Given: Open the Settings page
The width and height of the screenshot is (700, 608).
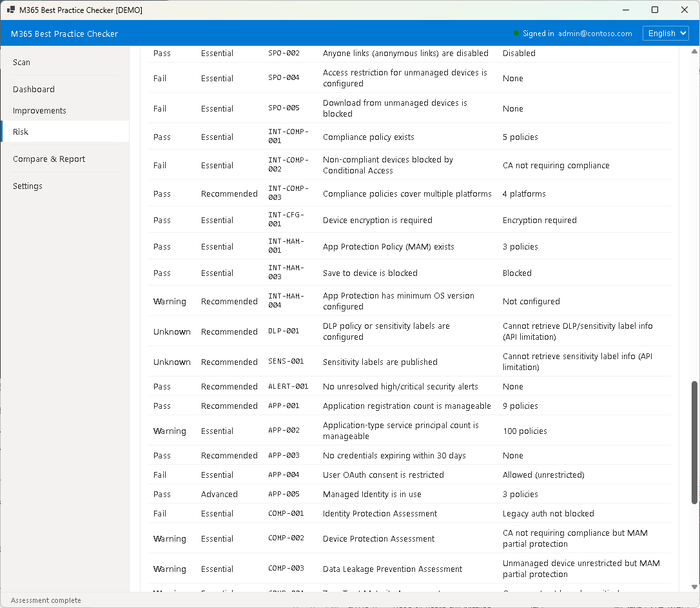Looking at the screenshot, I should 28,186.
